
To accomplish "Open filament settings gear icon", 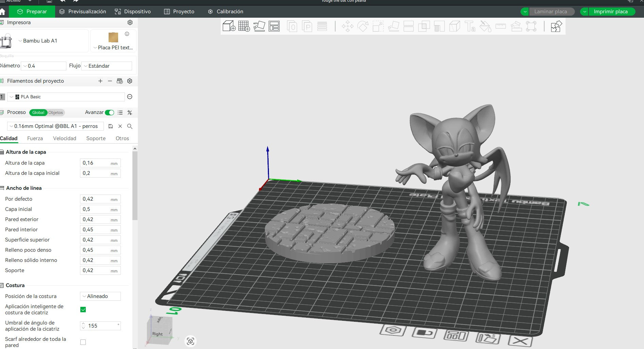I will [130, 81].
